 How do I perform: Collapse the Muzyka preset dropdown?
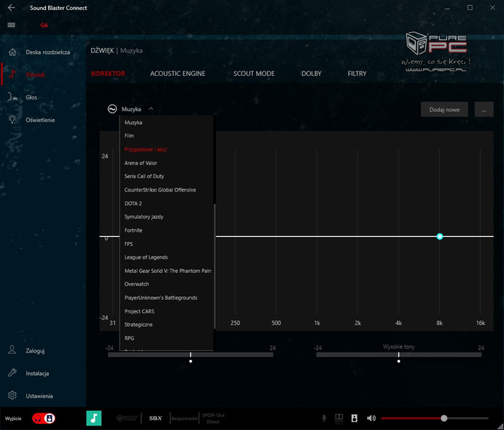point(150,109)
